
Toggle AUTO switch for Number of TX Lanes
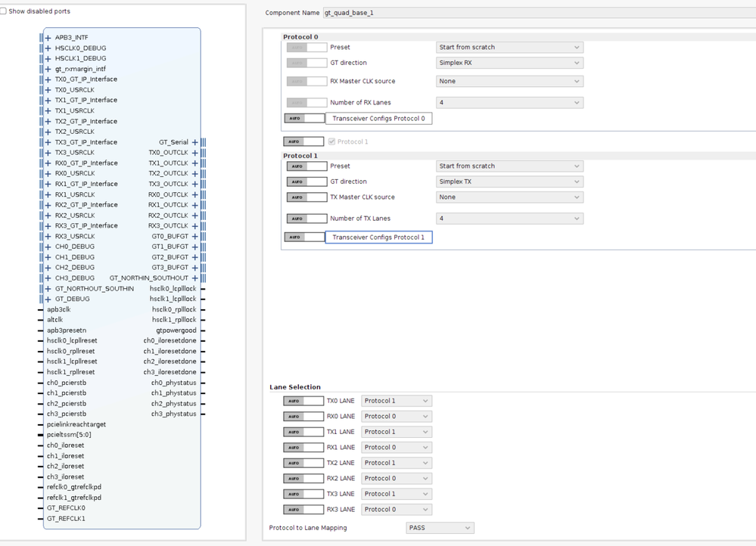[306, 219]
